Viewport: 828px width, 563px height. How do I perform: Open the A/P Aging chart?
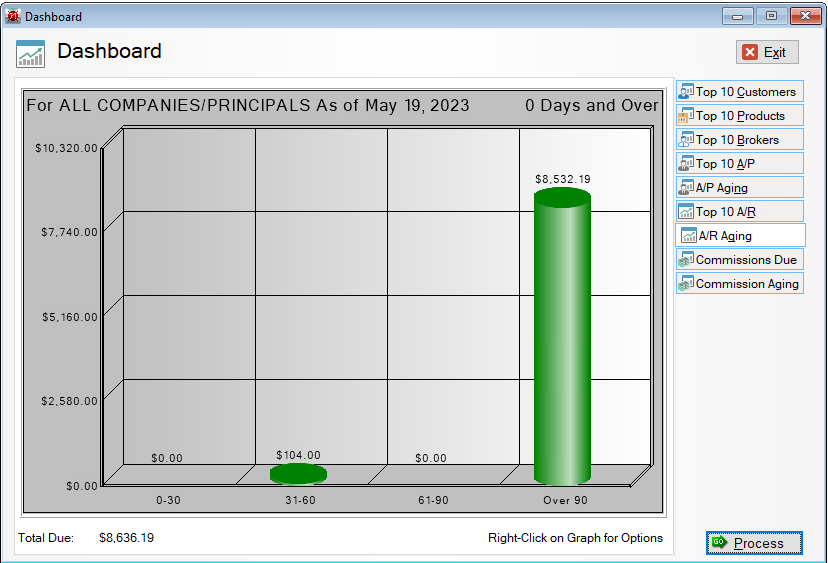(739, 187)
